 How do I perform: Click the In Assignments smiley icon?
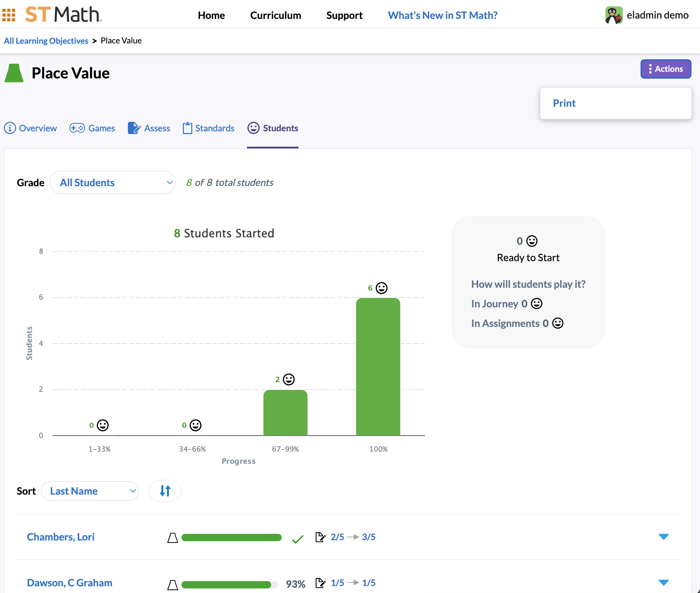[558, 323]
